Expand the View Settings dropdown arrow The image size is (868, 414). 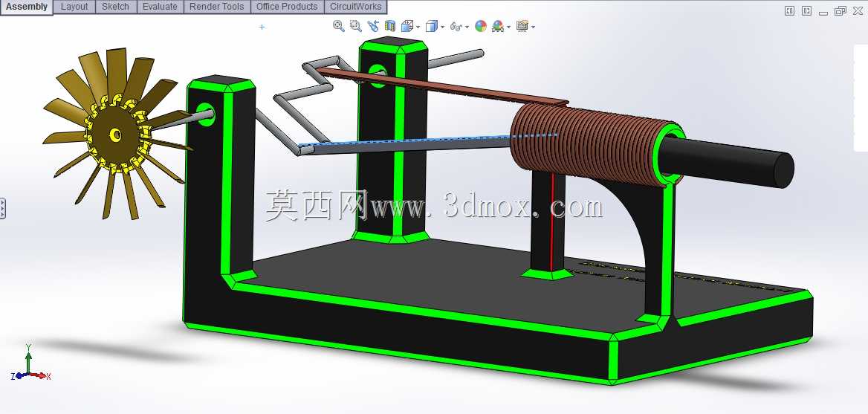(x=533, y=27)
